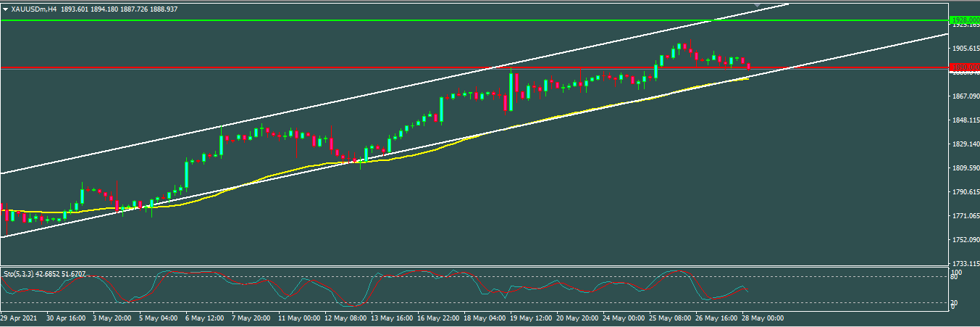Screen dimensions: 980x327
Task: Click the 29 Apr 2021 date label
Action: (x=18, y=318)
